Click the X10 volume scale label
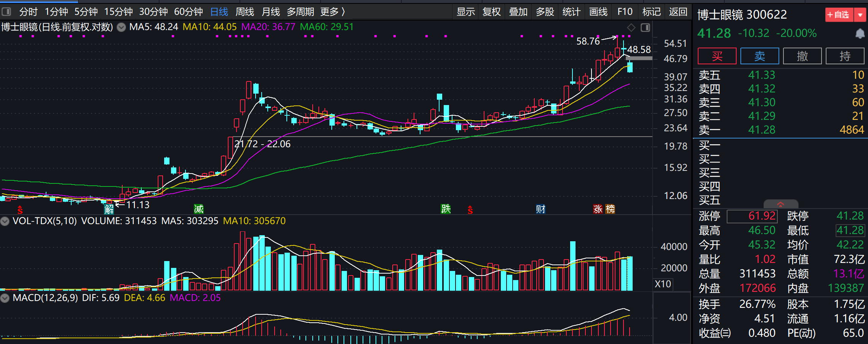Viewport: 868px width, 344px height. 663,284
